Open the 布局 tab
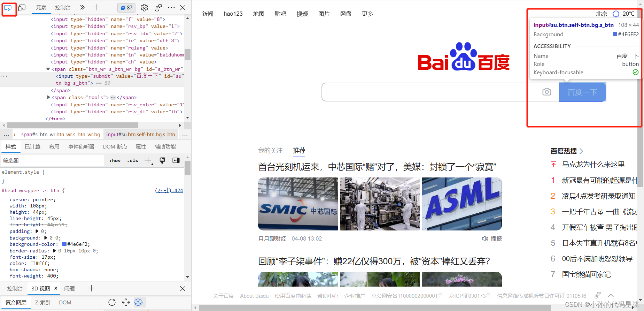 (54, 147)
